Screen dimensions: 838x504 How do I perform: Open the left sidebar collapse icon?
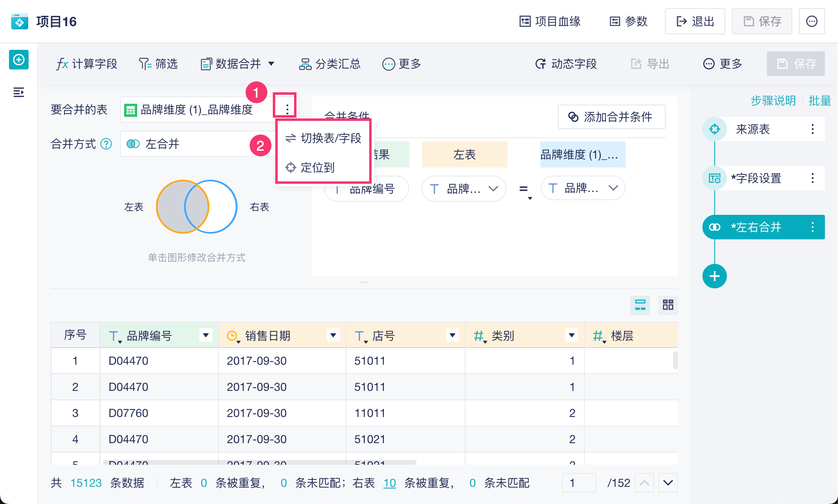click(19, 92)
